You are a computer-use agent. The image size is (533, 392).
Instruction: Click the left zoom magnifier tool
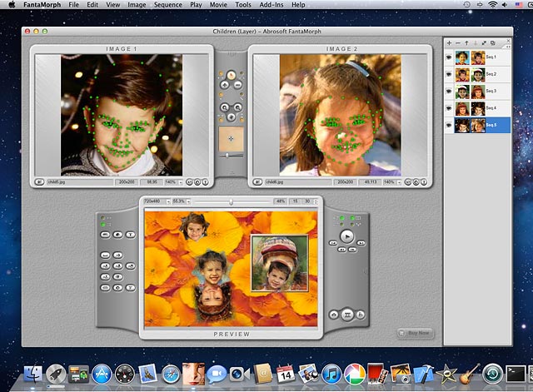tap(225, 107)
